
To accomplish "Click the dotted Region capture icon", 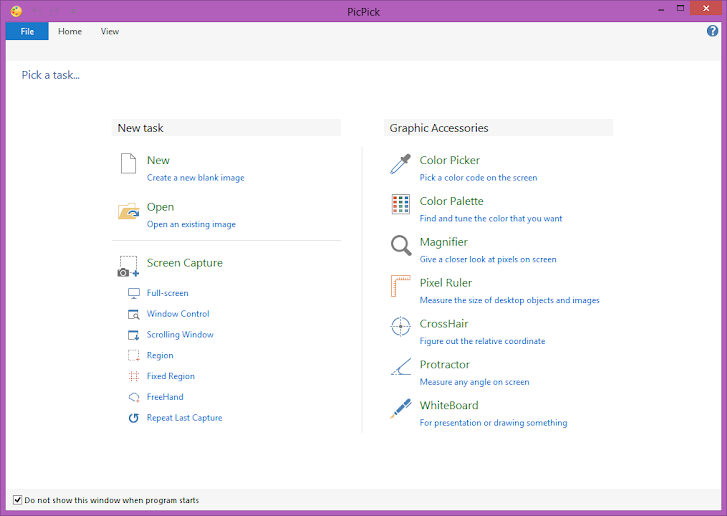I will (x=134, y=356).
